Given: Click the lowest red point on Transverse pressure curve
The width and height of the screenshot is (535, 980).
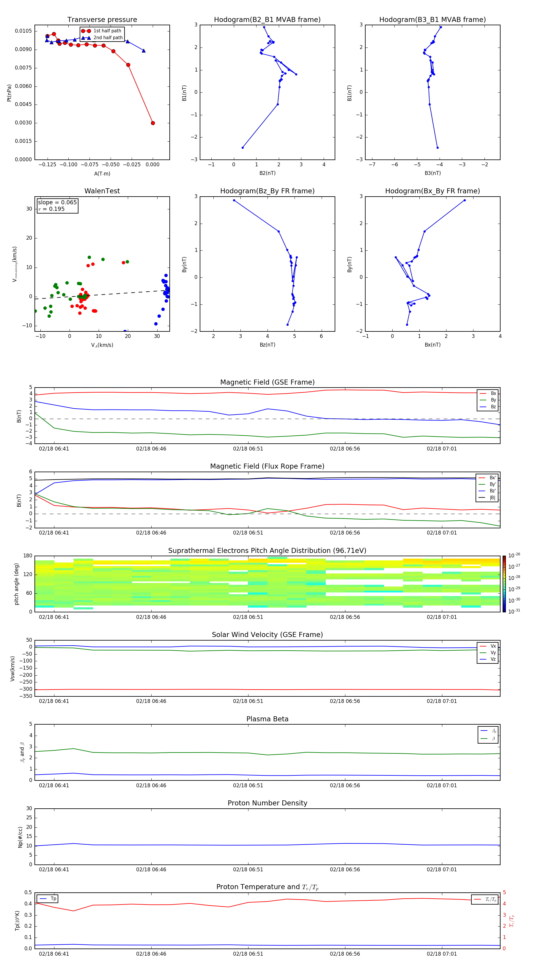Looking at the screenshot, I should tap(153, 123).
